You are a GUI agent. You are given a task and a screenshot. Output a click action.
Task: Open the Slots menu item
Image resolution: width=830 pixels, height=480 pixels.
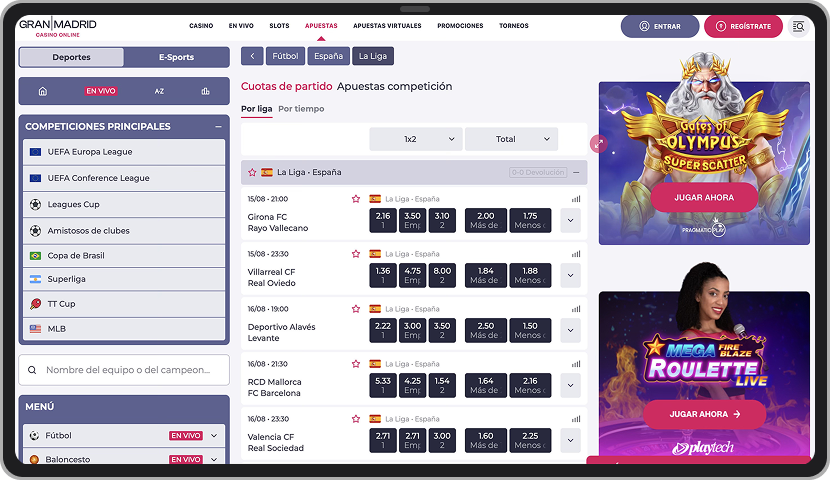[x=279, y=25]
